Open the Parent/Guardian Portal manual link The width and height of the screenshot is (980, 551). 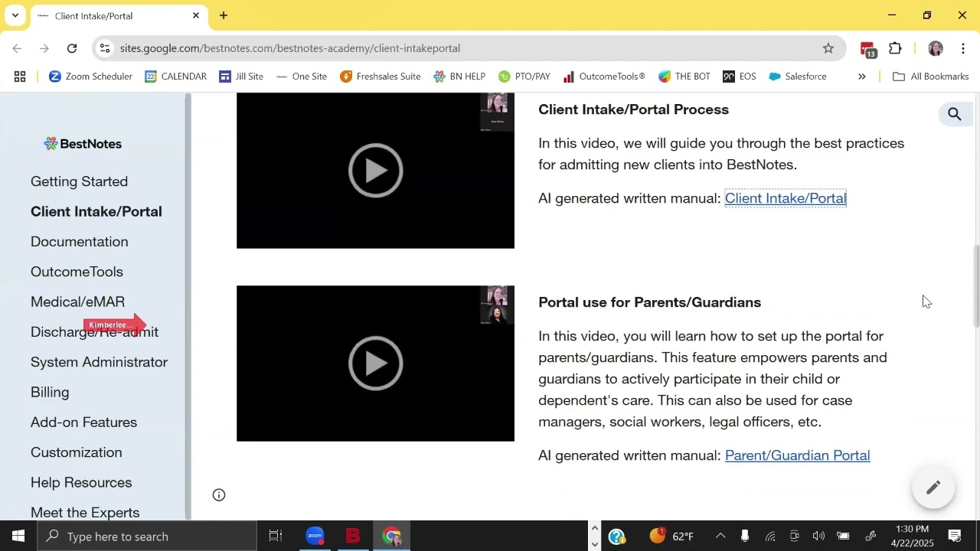[797, 455]
